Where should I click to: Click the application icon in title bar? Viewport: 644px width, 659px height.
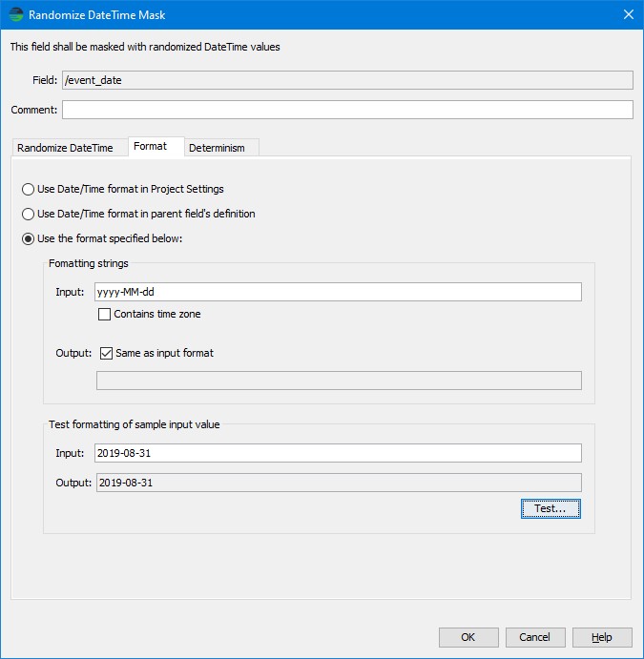point(16,14)
